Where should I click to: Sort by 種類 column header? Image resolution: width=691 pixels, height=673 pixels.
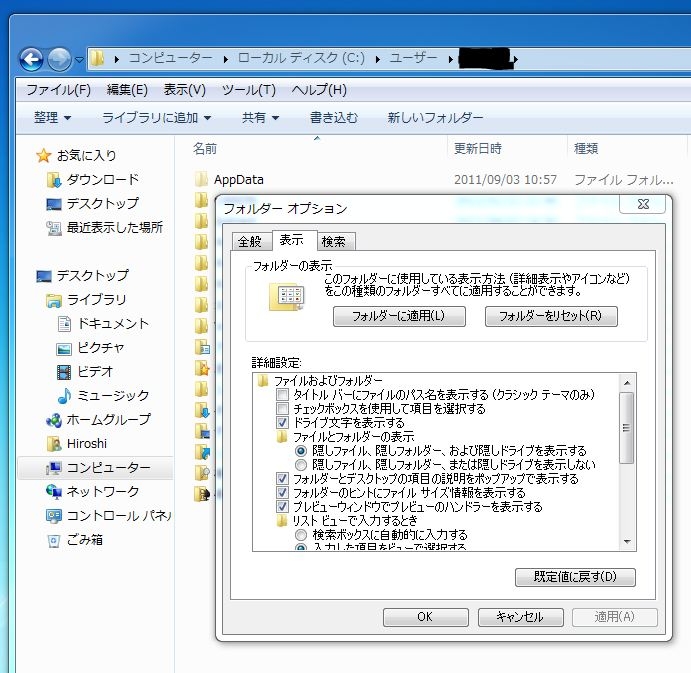586,149
